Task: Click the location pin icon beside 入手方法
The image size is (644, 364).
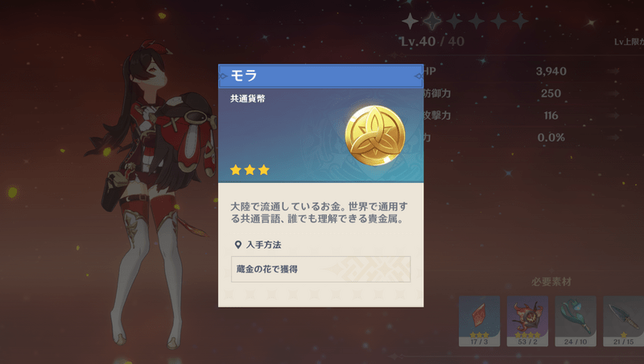Action: click(x=237, y=245)
